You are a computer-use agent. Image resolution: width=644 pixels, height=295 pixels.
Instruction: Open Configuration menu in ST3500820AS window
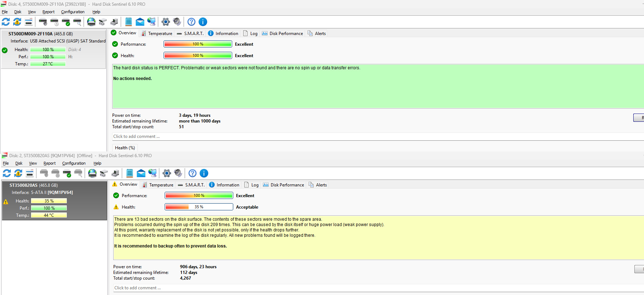(x=74, y=163)
